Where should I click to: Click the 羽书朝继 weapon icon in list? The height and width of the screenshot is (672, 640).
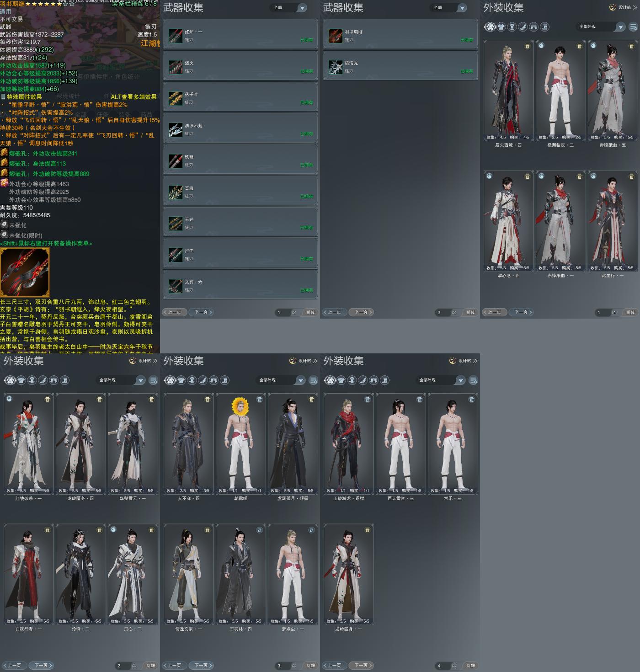(336, 36)
